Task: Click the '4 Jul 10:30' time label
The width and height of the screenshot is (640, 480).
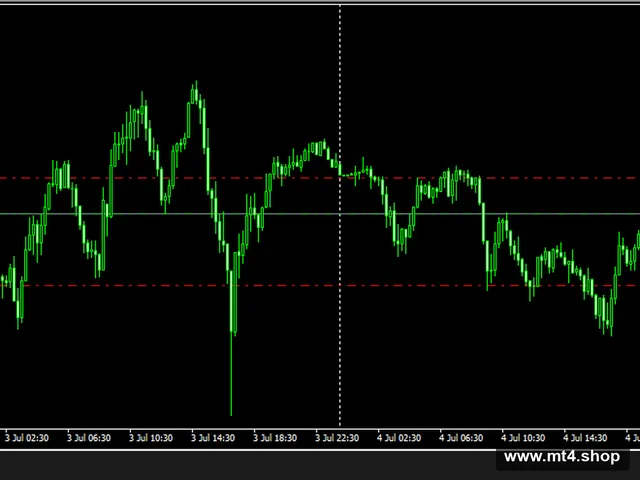Action: [523, 438]
